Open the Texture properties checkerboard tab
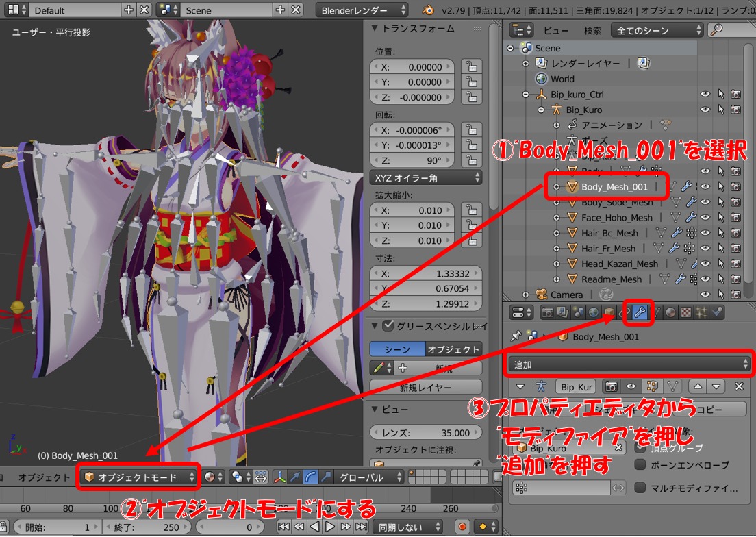756x537 pixels. (x=685, y=312)
